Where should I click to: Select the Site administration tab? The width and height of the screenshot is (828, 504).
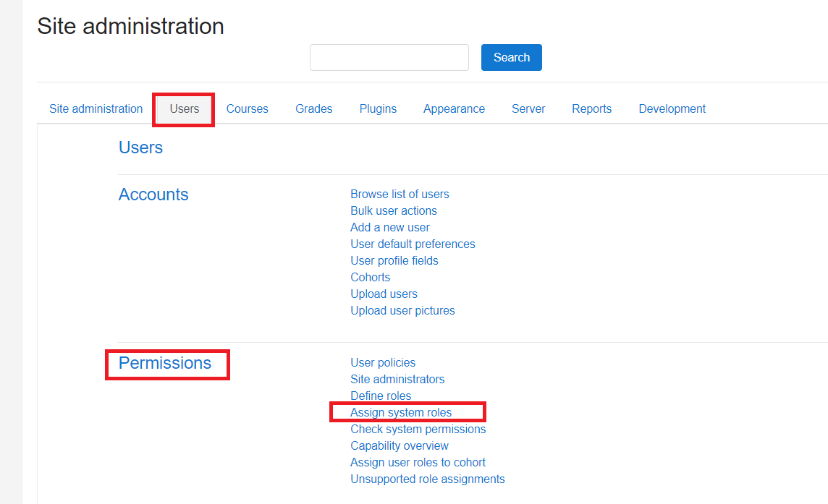click(x=96, y=108)
